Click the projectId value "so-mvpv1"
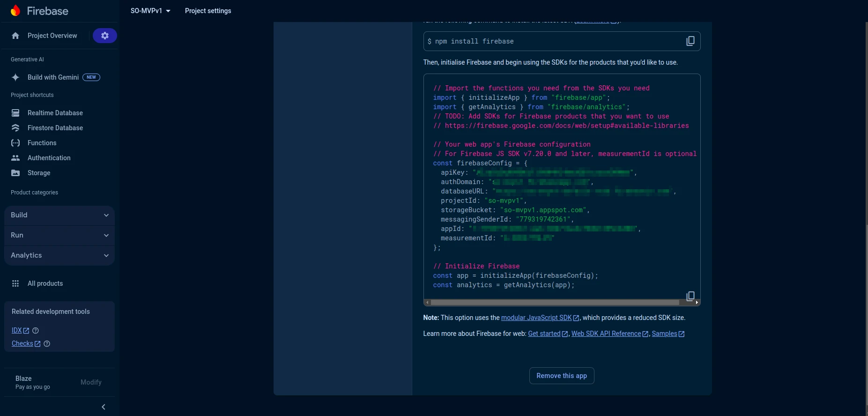The image size is (868, 416). 504,201
